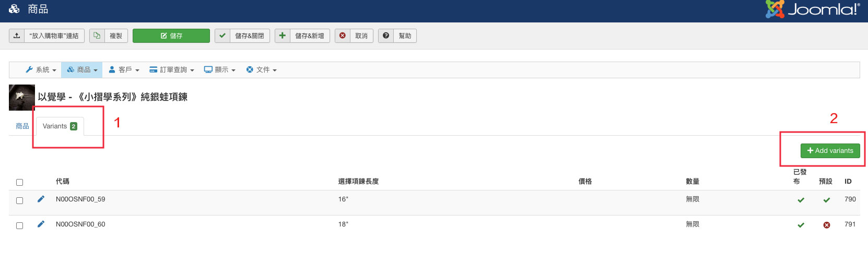This screenshot has width=868, height=275.
Task: Select the Variants tab
Action: (x=60, y=126)
